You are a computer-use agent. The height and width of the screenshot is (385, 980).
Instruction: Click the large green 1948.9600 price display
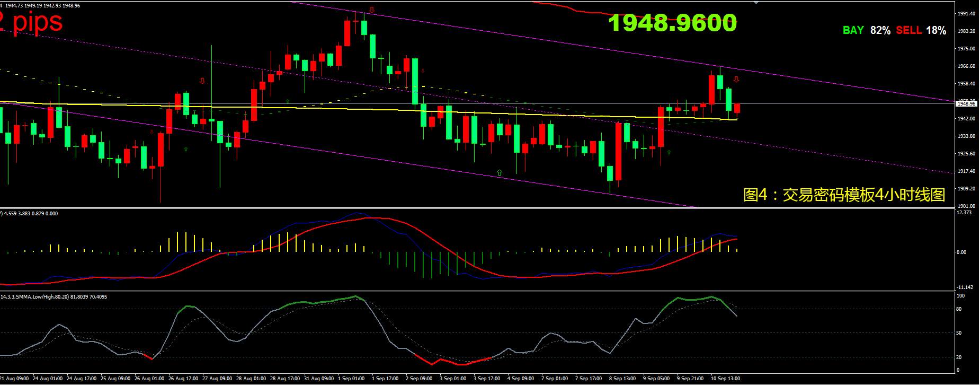click(673, 23)
